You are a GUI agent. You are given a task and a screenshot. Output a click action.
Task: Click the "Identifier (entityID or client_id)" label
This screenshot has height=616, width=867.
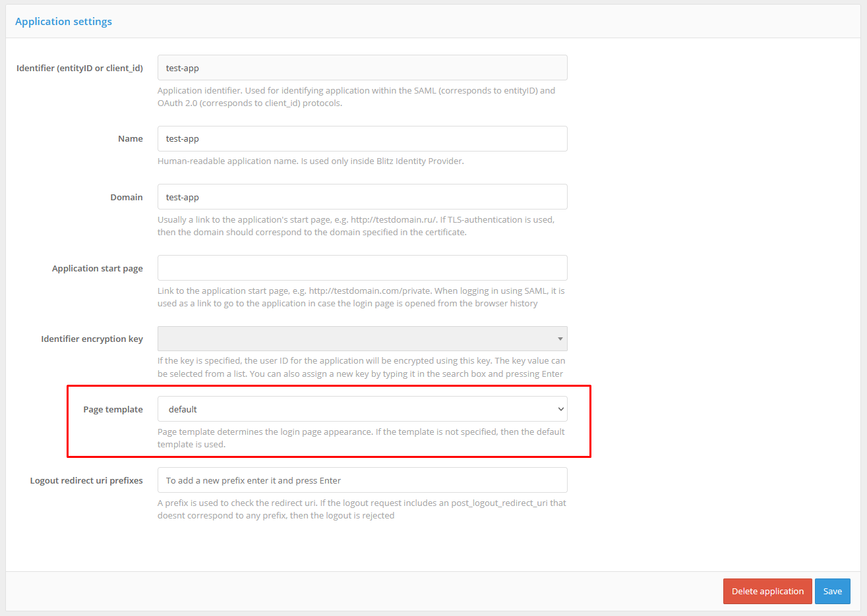[x=79, y=68]
